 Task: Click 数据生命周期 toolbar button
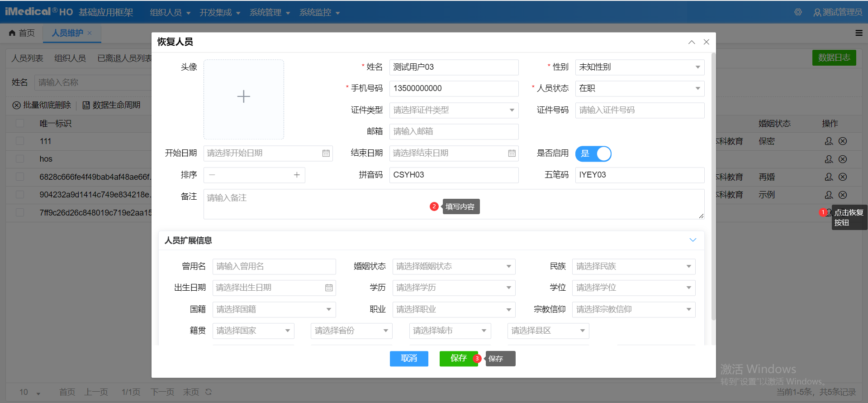coord(111,105)
